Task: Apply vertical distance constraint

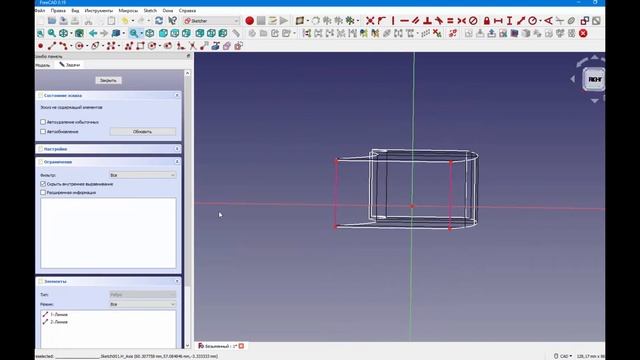Action: click(509, 20)
